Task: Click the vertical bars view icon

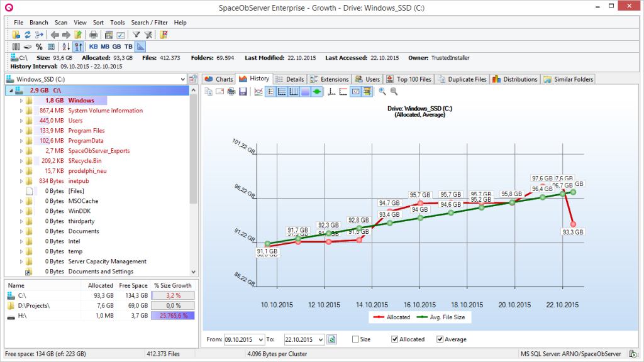Action: pyautogui.click(x=16, y=47)
